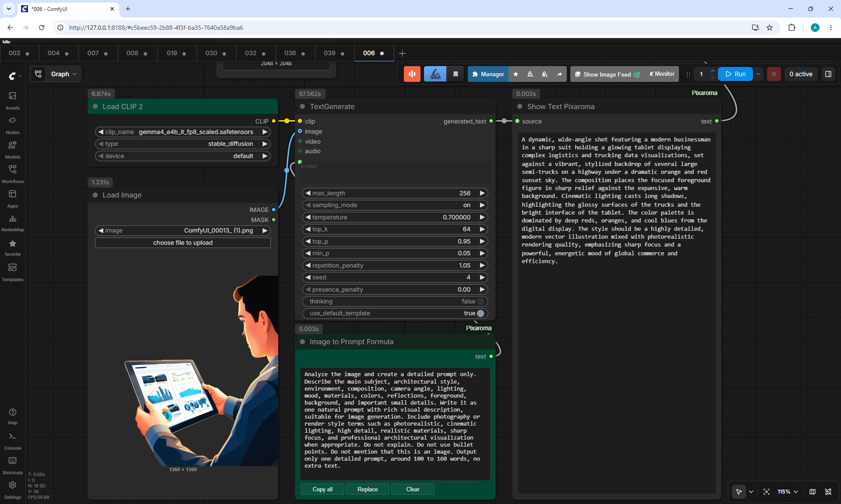Screen dimensions: 841x504
Task: Open the device selector showing default
Action: [x=183, y=156]
